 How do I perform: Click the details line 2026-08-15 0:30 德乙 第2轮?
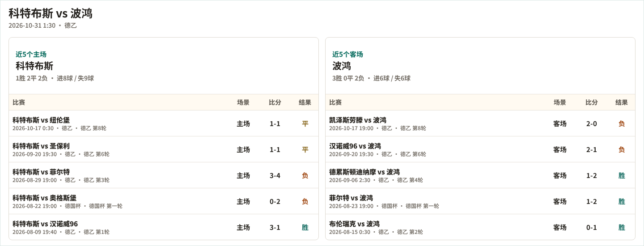click(376, 232)
